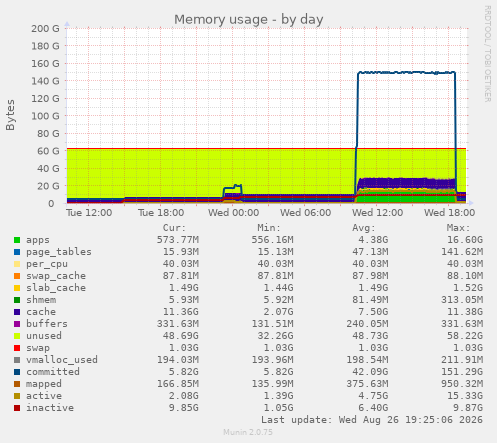The image size is (497, 443).
Task: Click the per_cpu legend swatch
Action: 17,264
